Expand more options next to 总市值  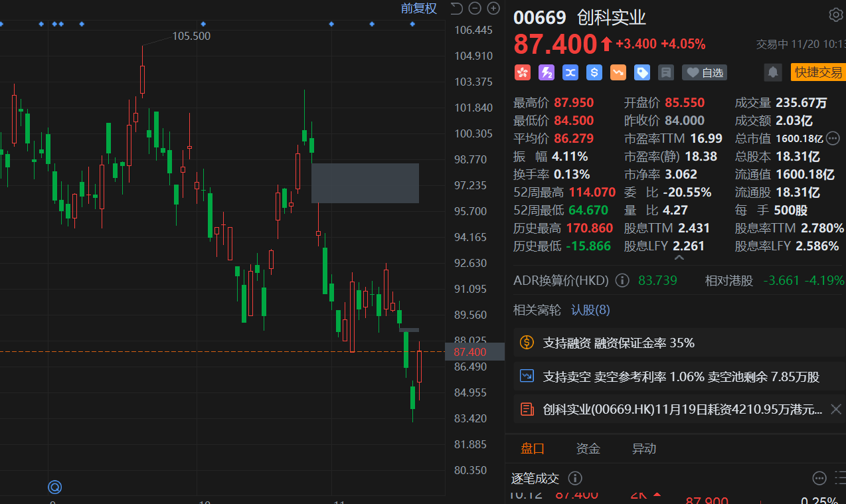(833, 138)
